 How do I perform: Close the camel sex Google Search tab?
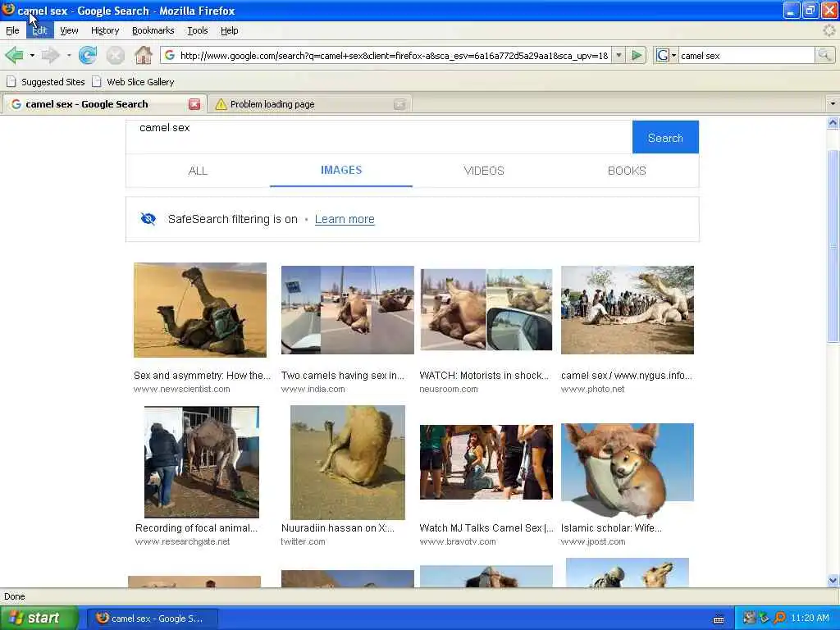tap(194, 104)
